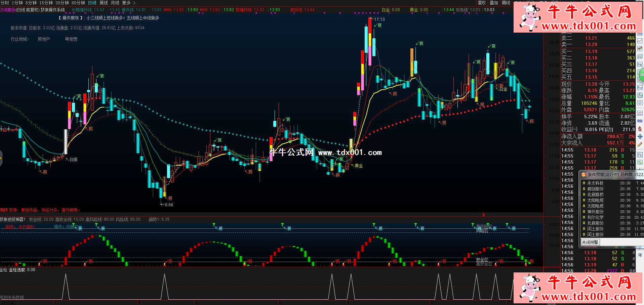This screenshot has width=644, height=305.
Task: Click the 复权 adjustment button
Action: 482,3
